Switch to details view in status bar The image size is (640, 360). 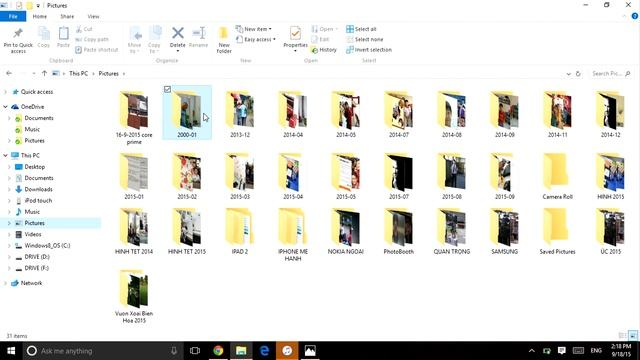[622, 336]
